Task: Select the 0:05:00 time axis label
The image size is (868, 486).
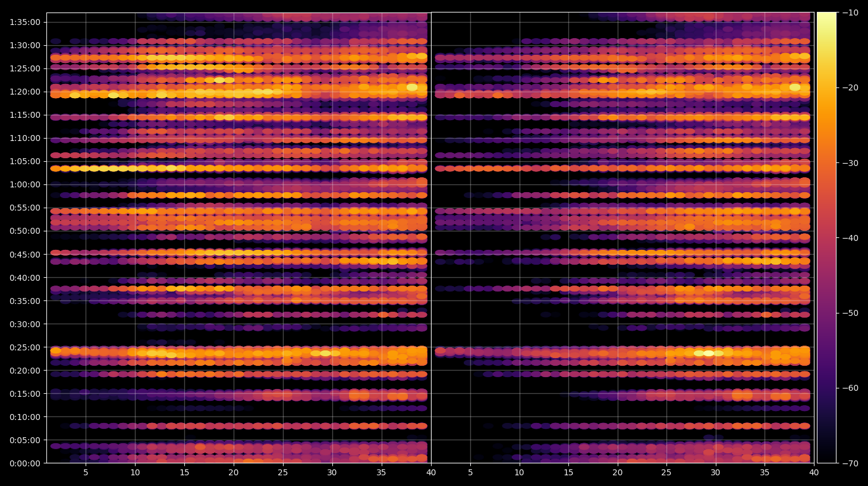Action: 25,440
